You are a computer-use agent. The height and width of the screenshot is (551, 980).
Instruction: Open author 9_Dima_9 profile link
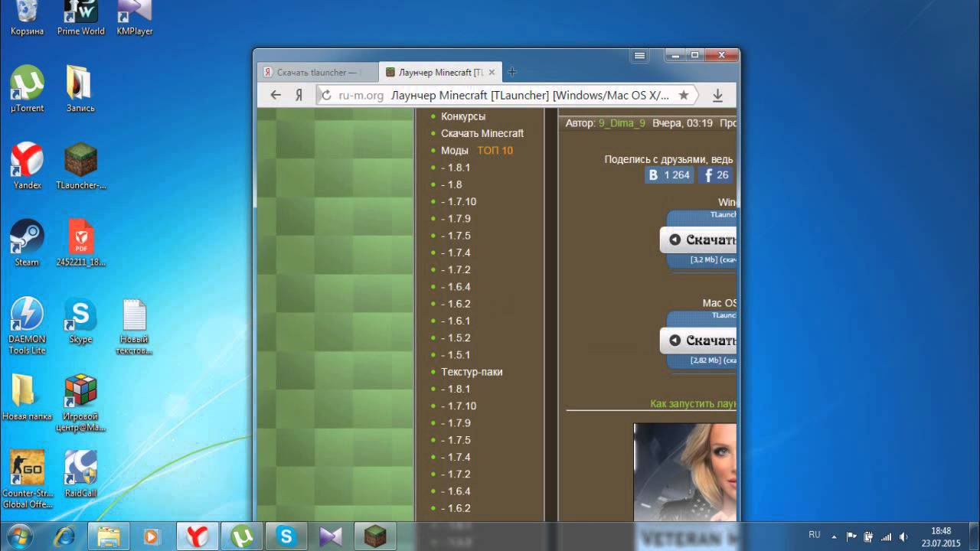pos(622,122)
